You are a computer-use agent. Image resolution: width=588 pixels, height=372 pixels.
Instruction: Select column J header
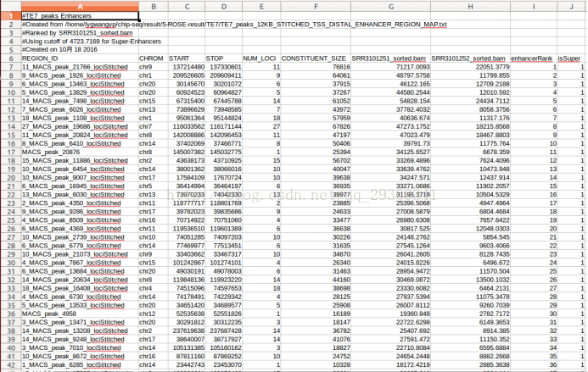point(571,7)
